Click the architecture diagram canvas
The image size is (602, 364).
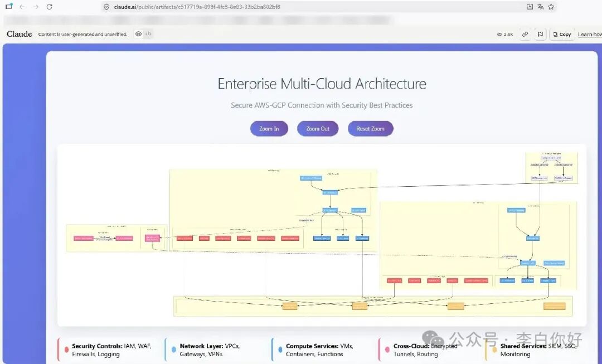coord(322,235)
